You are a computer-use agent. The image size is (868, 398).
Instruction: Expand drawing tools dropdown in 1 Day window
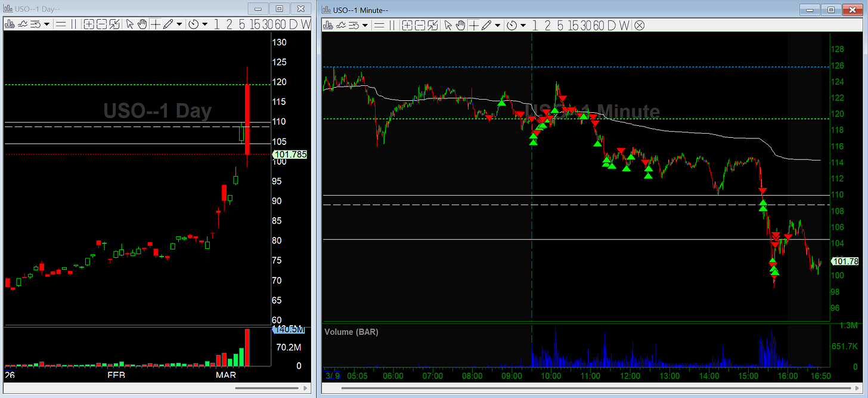[x=179, y=24]
